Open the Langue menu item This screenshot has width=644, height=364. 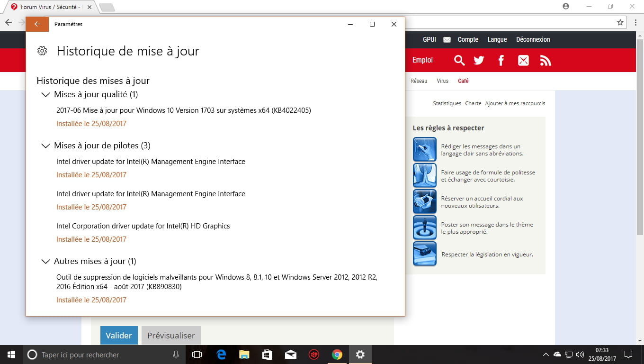[x=497, y=39]
